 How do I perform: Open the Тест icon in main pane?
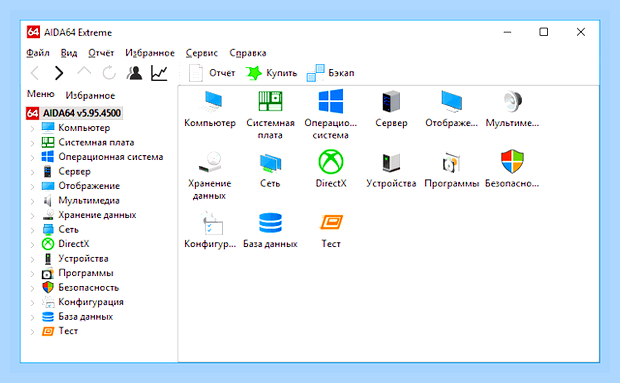[331, 222]
